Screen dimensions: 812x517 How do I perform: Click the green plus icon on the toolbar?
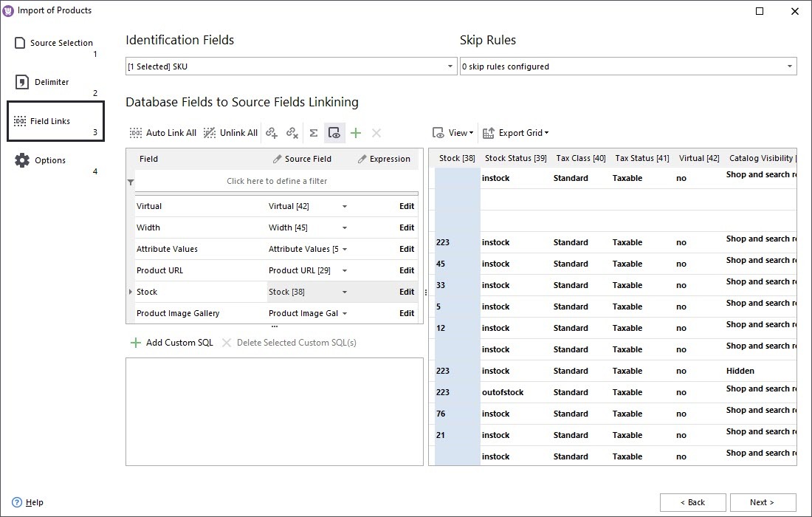356,133
